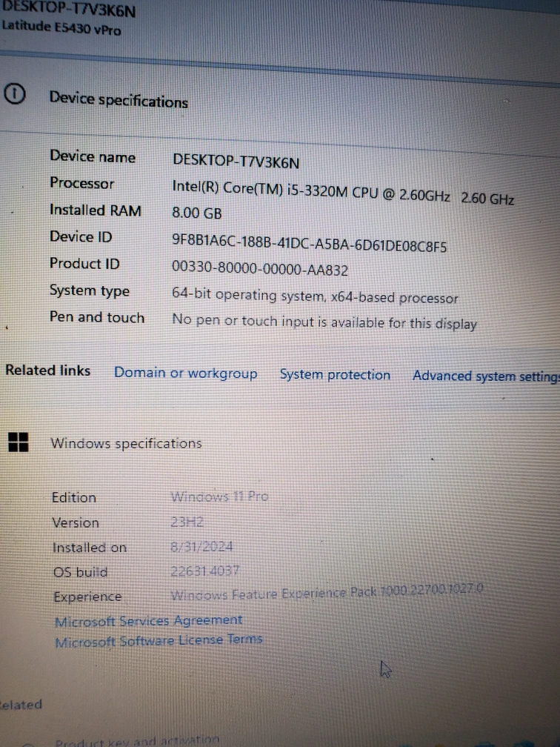The width and height of the screenshot is (560, 747).
Task: Open the Domain or workgroup link
Action: click(185, 373)
